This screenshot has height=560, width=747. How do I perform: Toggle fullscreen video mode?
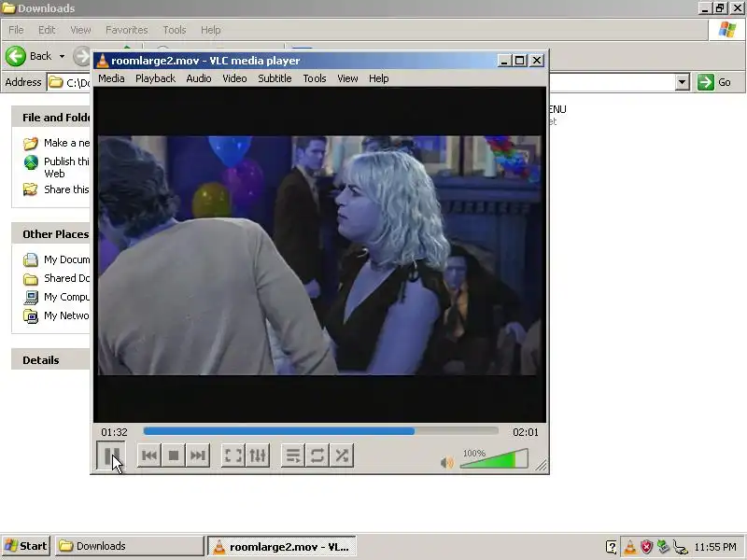(233, 455)
